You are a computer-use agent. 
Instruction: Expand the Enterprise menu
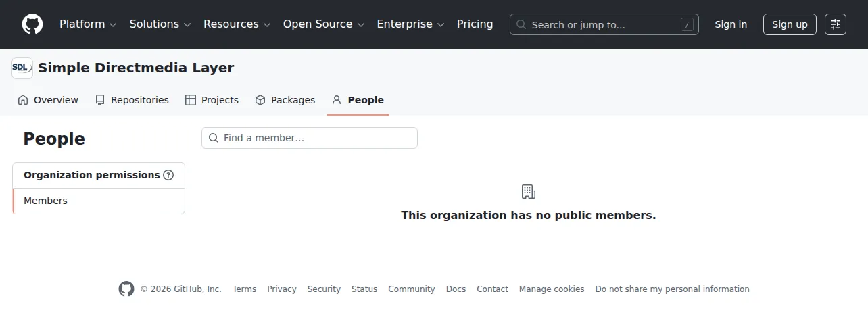pos(410,24)
